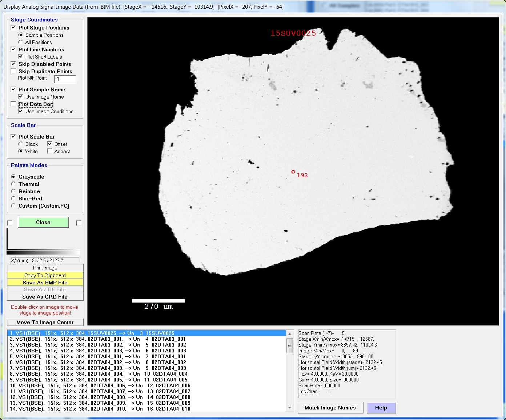Open Help for image display
506x420 pixels.
tap(381, 408)
